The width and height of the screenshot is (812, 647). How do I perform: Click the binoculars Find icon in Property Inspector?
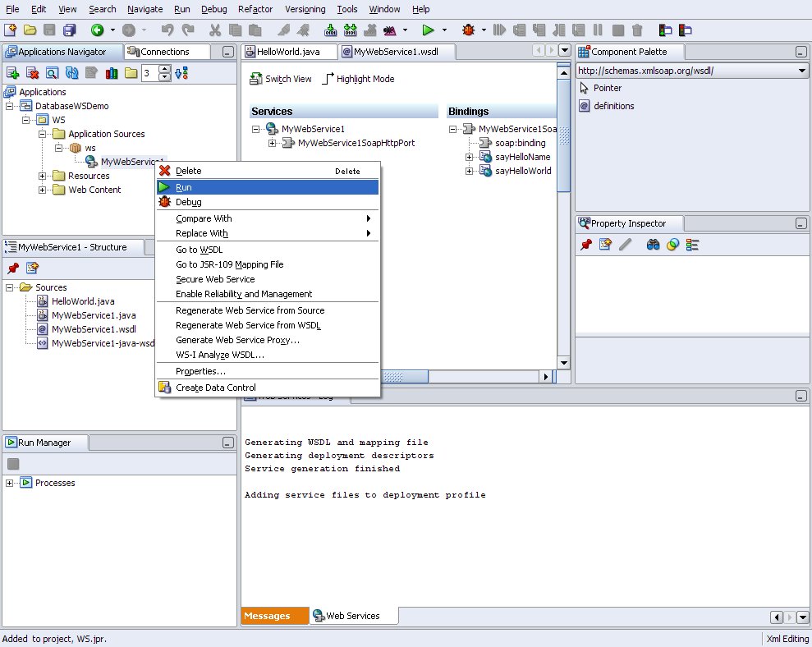pos(653,245)
